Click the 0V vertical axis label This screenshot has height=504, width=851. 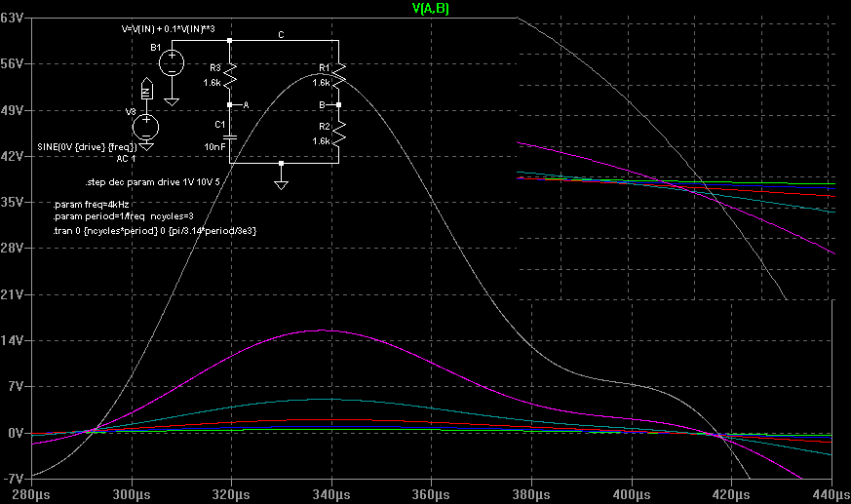[16, 433]
